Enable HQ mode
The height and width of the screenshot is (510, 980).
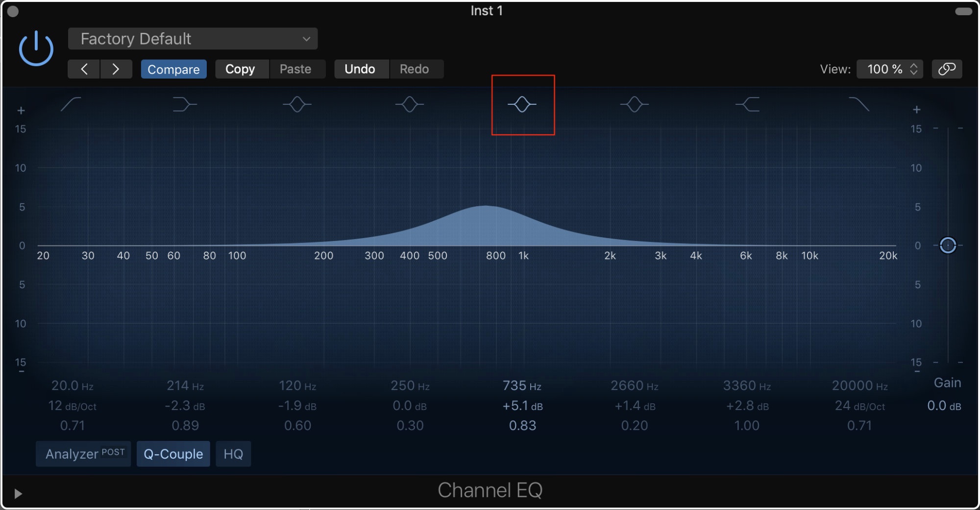pyautogui.click(x=233, y=454)
